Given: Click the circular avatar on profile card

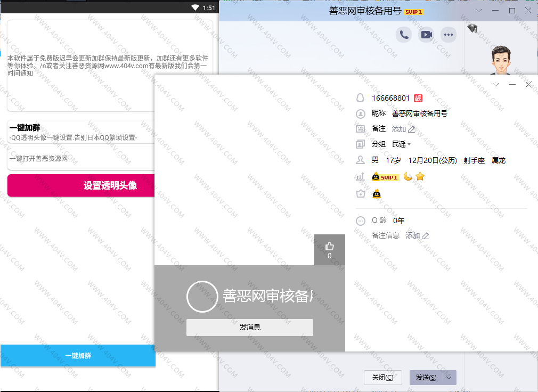Looking at the screenshot, I should (202, 296).
